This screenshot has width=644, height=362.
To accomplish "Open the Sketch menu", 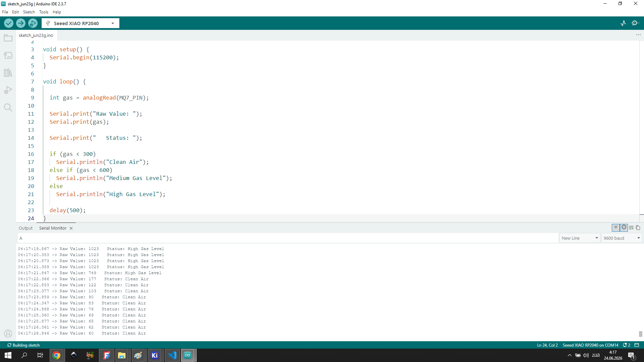I will (x=29, y=12).
